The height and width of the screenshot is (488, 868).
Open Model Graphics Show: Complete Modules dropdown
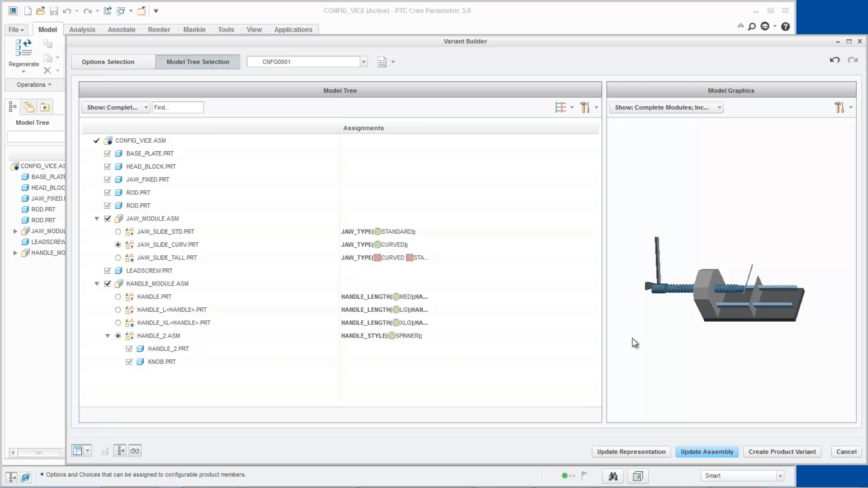click(x=666, y=108)
